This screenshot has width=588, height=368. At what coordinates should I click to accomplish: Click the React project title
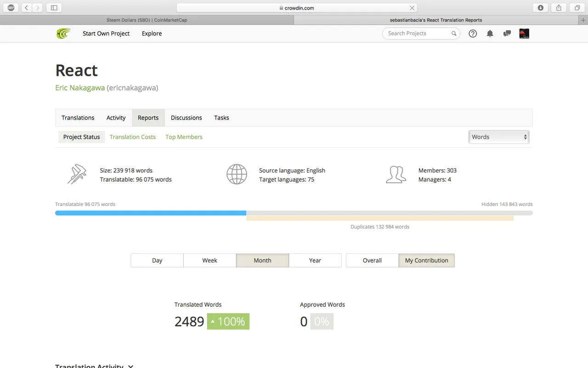(x=76, y=70)
